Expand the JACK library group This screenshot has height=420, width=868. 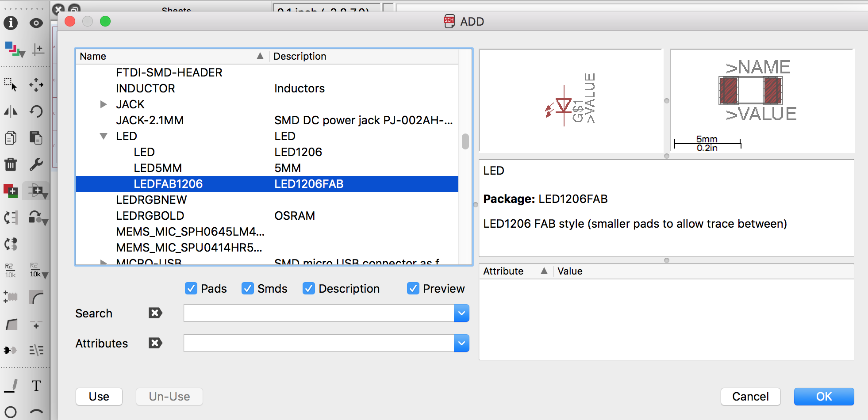pos(103,104)
